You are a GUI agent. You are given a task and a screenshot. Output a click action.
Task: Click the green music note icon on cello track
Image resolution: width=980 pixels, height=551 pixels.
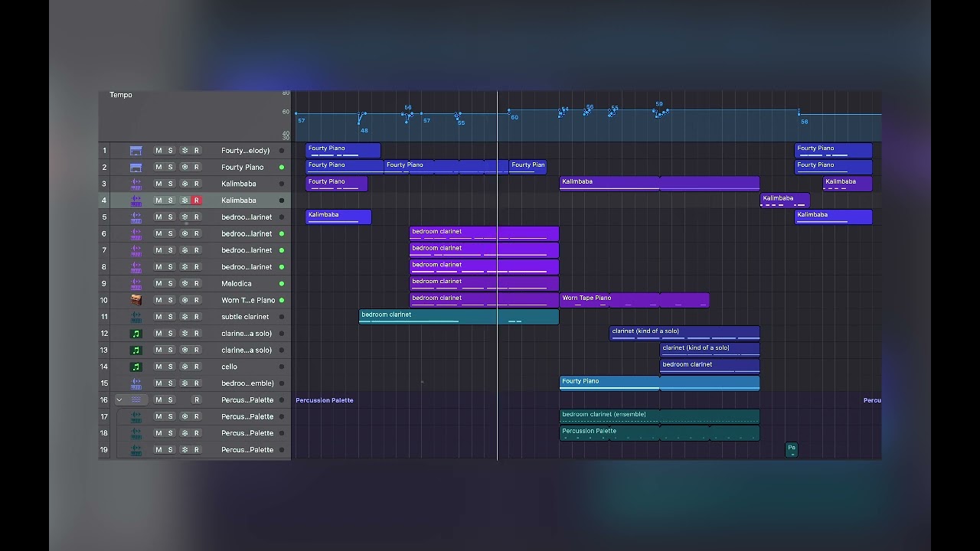(x=136, y=367)
